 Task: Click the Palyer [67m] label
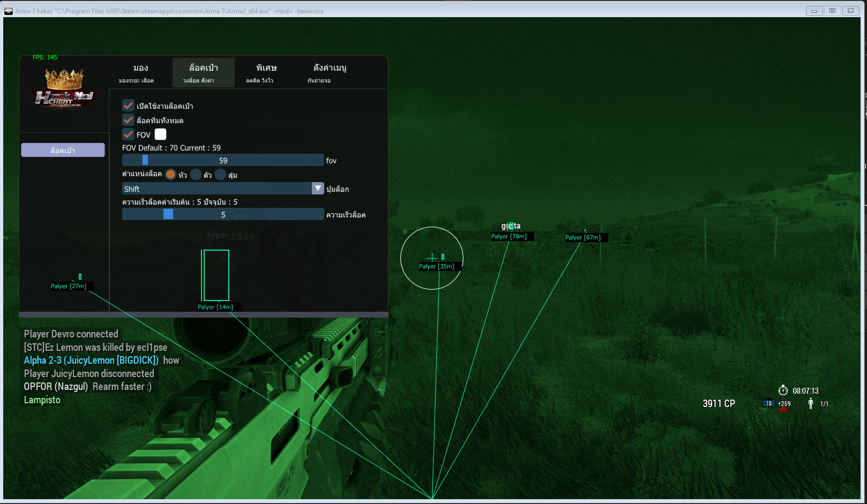click(x=583, y=237)
